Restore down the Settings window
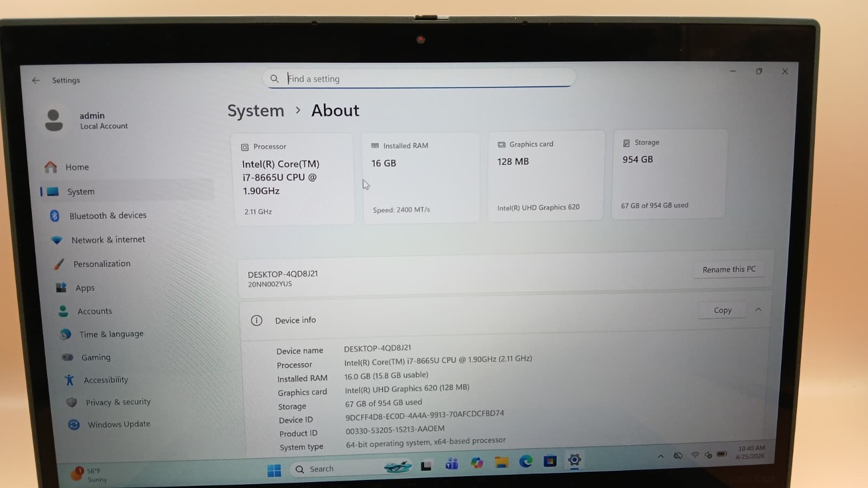The height and width of the screenshot is (488, 868). (x=759, y=71)
